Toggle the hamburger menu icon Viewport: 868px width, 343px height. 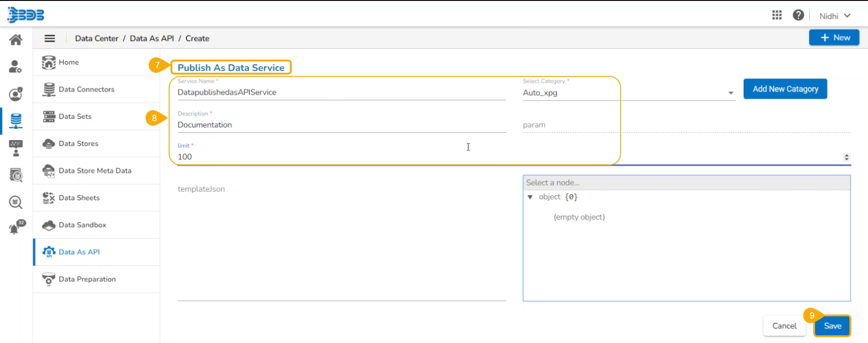click(x=50, y=38)
